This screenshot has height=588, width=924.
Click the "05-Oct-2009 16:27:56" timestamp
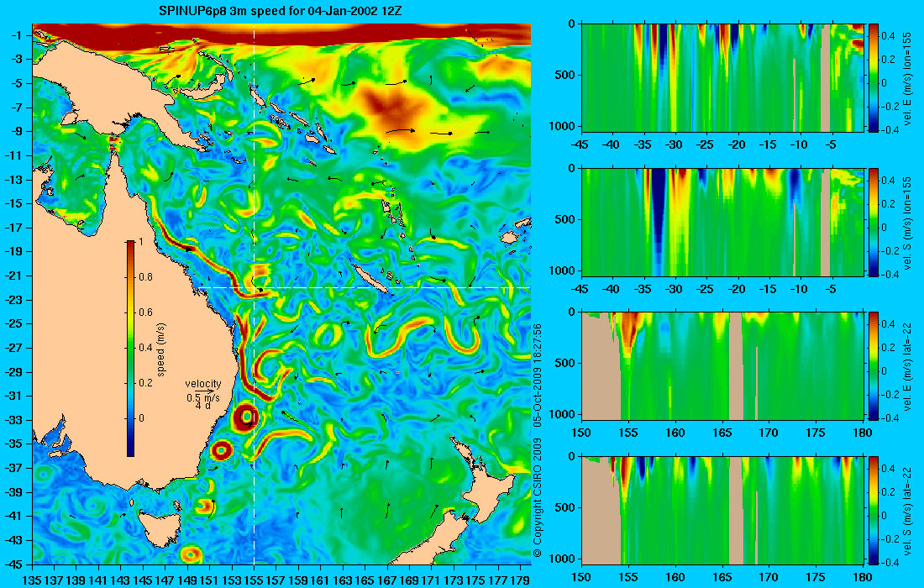[x=537, y=375]
